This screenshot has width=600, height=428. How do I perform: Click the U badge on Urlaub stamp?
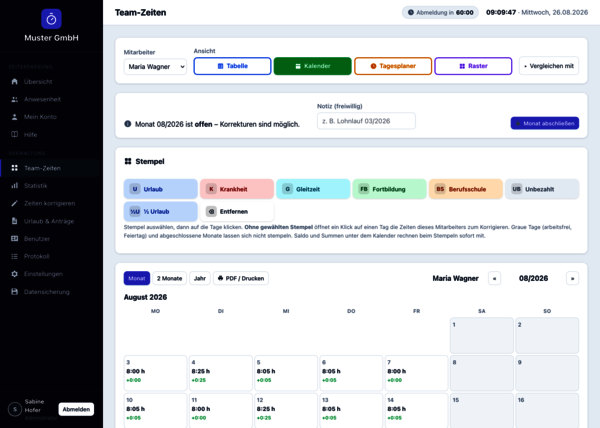point(135,189)
